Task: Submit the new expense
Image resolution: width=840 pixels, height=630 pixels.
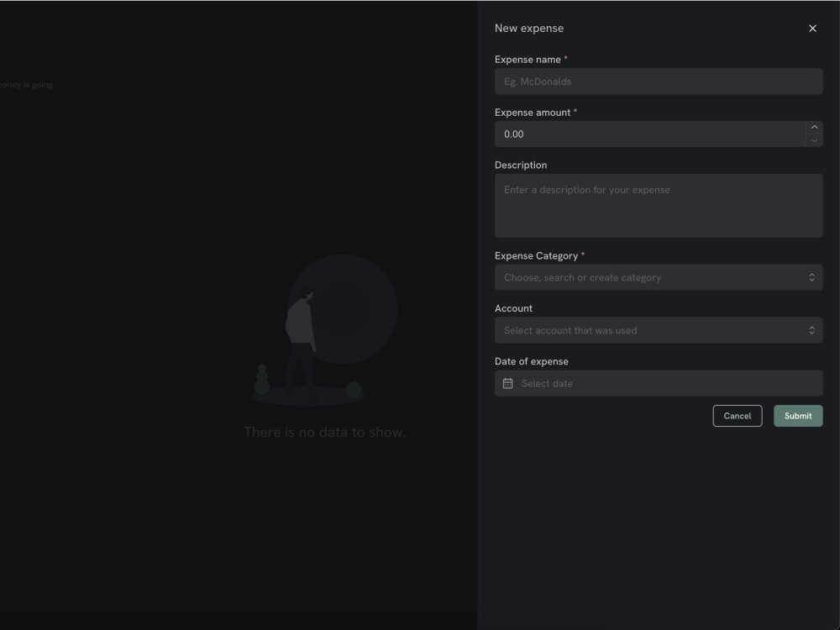Action: (x=798, y=416)
